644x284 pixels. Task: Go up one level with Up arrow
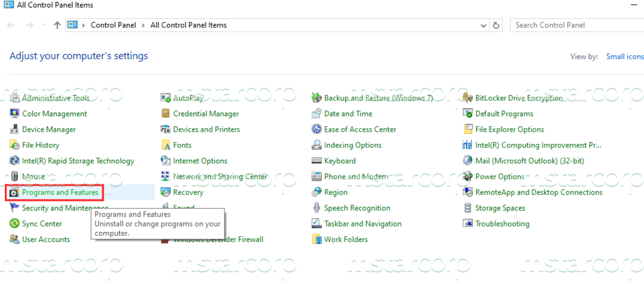coord(57,25)
